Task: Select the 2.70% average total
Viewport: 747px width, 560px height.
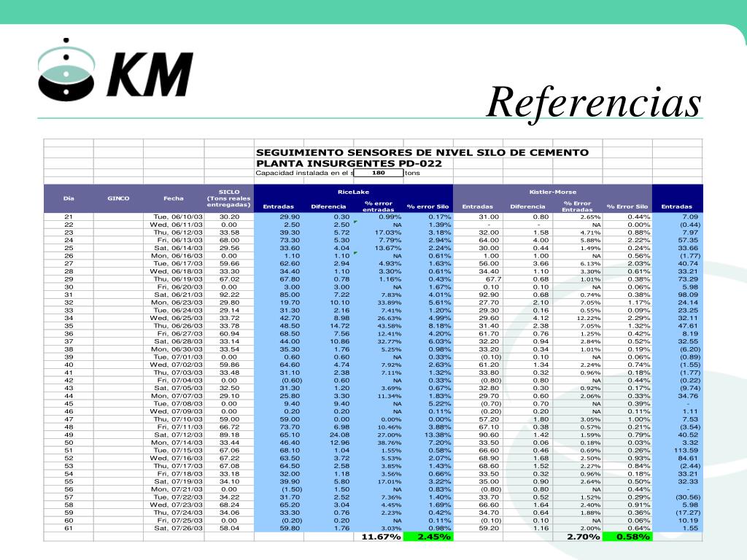Action: pos(583,537)
